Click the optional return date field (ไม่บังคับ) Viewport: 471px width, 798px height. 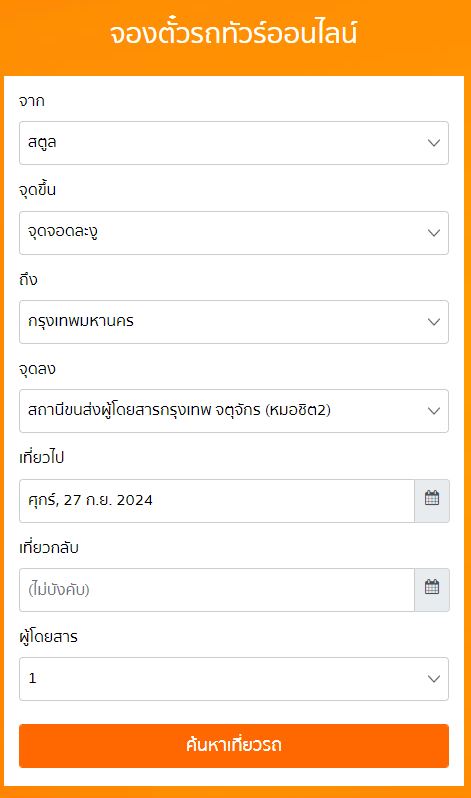(216, 589)
